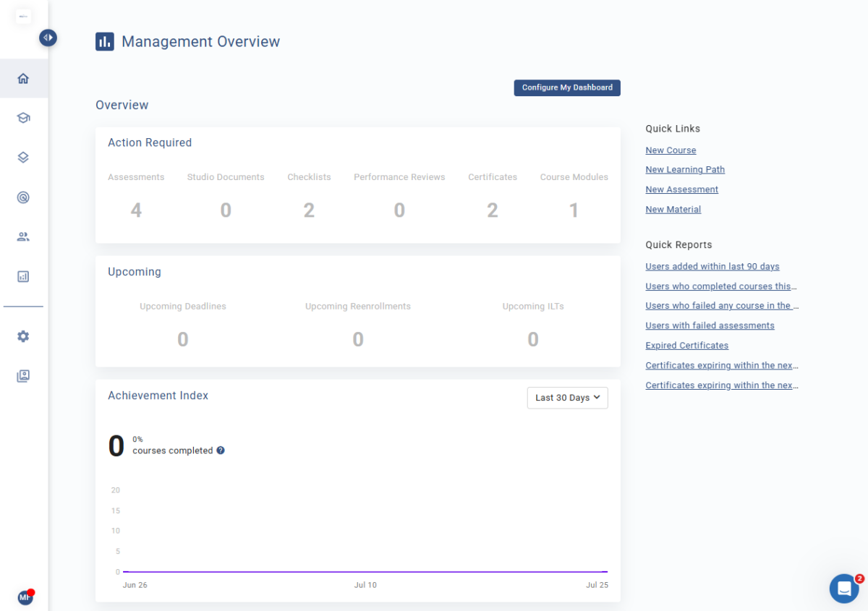Click the Quick Reports heading
The width and height of the screenshot is (868, 611).
click(x=678, y=245)
